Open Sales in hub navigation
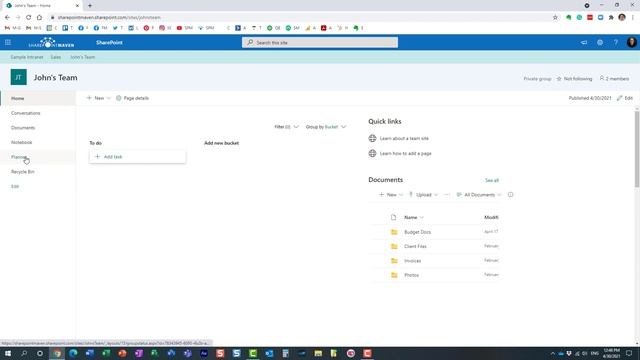 click(56, 57)
